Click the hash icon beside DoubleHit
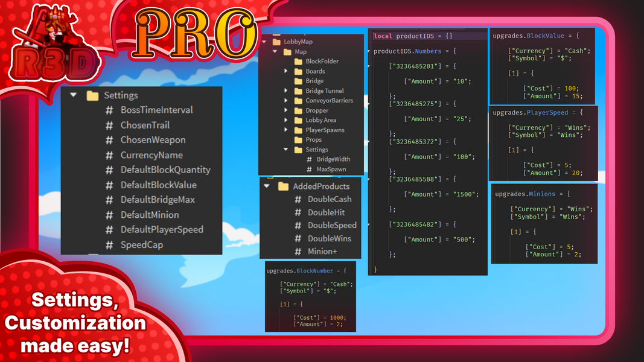Viewport: 644px width, 362px height. (x=298, y=212)
